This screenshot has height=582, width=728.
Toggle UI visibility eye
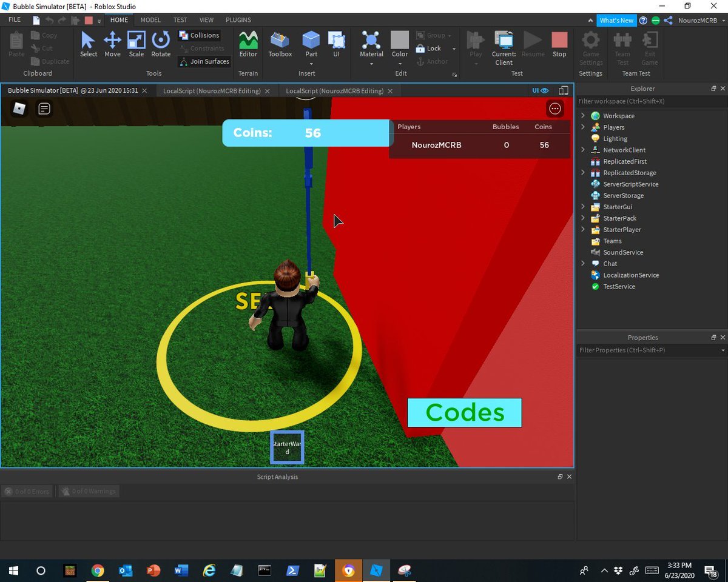541,90
